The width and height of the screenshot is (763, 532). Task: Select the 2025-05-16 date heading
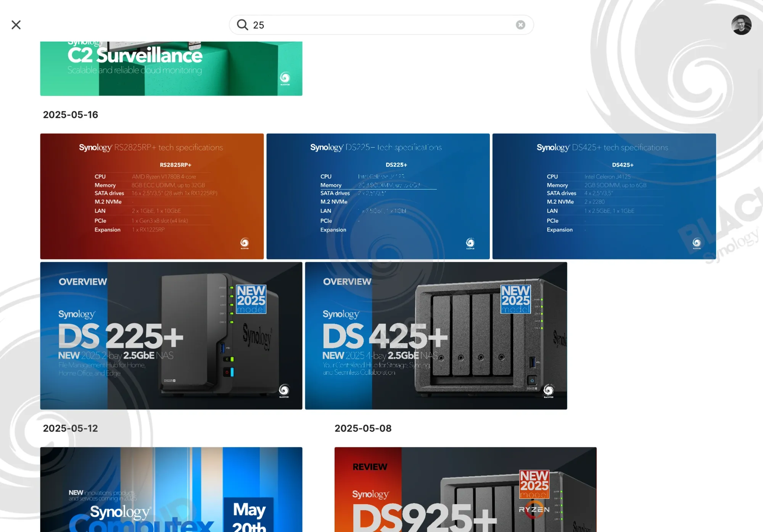coord(71,114)
